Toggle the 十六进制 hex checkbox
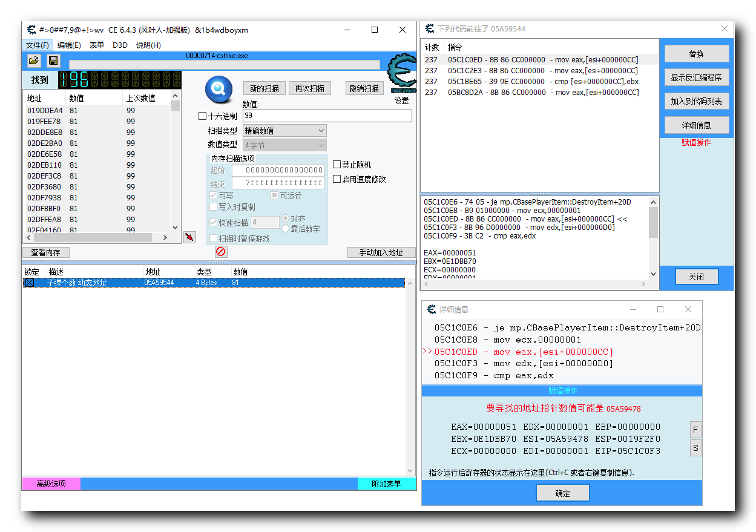This screenshot has height=532, width=756. pos(203,116)
